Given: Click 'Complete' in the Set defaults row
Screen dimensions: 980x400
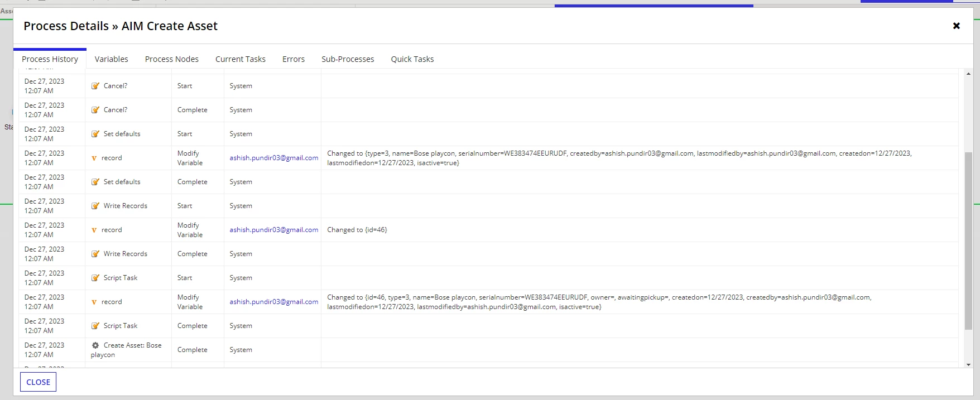Looking at the screenshot, I should (x=193, y=182).
